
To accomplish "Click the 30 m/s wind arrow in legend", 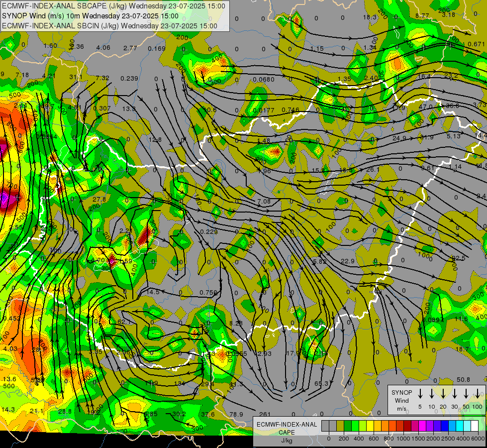I will coord(454,394).
